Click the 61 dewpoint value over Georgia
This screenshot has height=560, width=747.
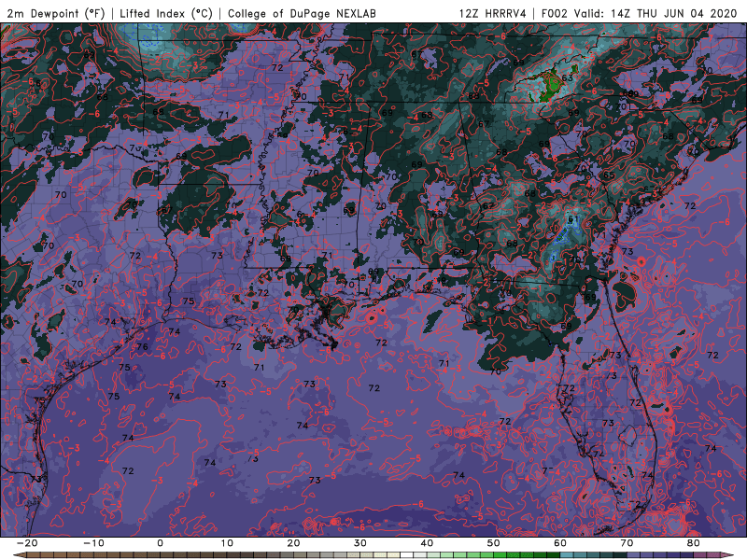point(573,219)
